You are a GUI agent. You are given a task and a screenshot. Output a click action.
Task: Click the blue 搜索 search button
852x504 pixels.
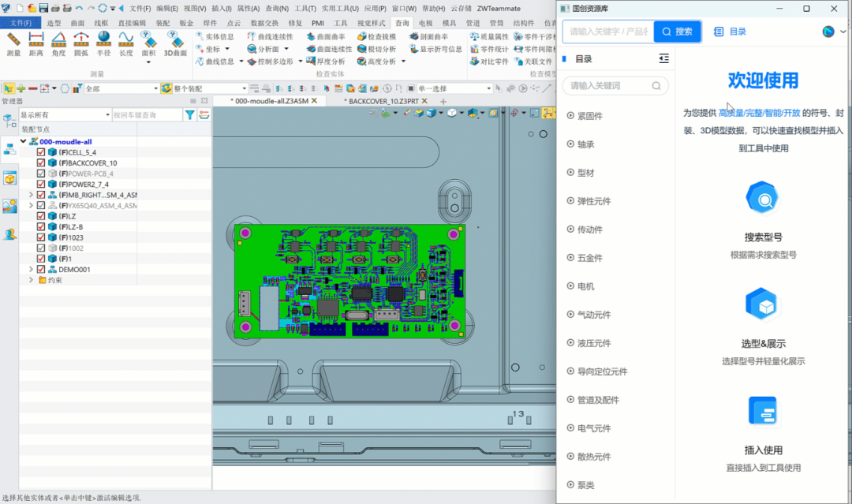677,32
